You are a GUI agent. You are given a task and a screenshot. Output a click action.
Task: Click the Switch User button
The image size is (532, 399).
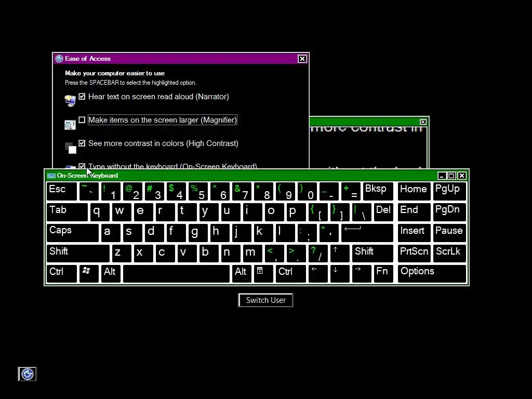click(265, 300)
